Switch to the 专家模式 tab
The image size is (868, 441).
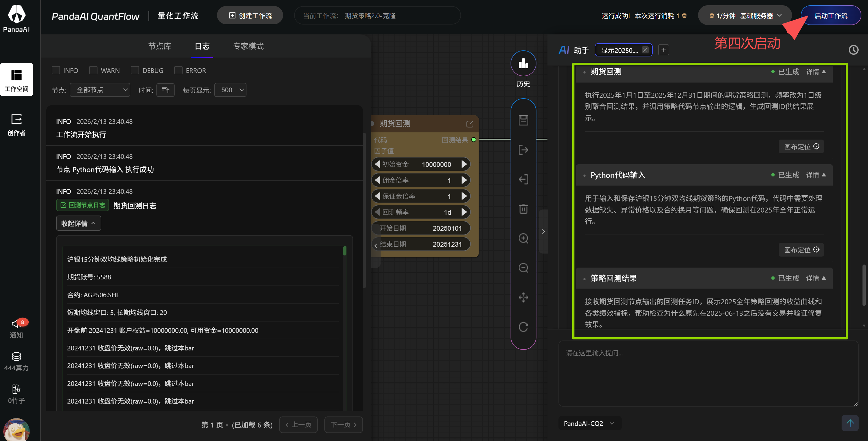tap(248, 46)
